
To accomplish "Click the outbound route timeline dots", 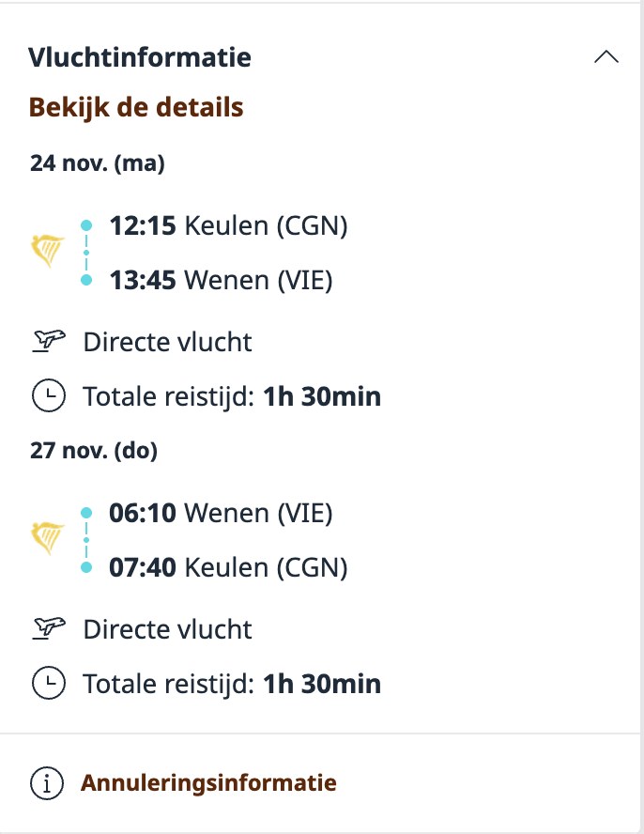I will click(86, 253).
